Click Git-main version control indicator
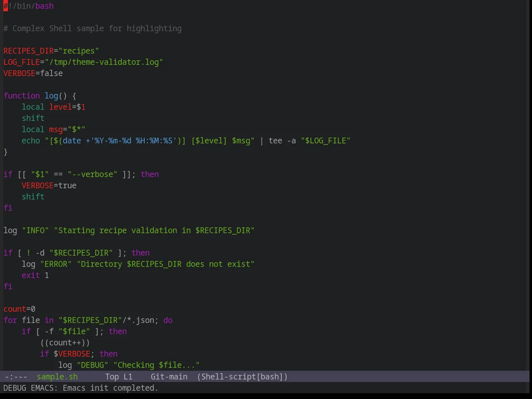The width and height of the screenshot is (532, 399). (x=169, y=377)
